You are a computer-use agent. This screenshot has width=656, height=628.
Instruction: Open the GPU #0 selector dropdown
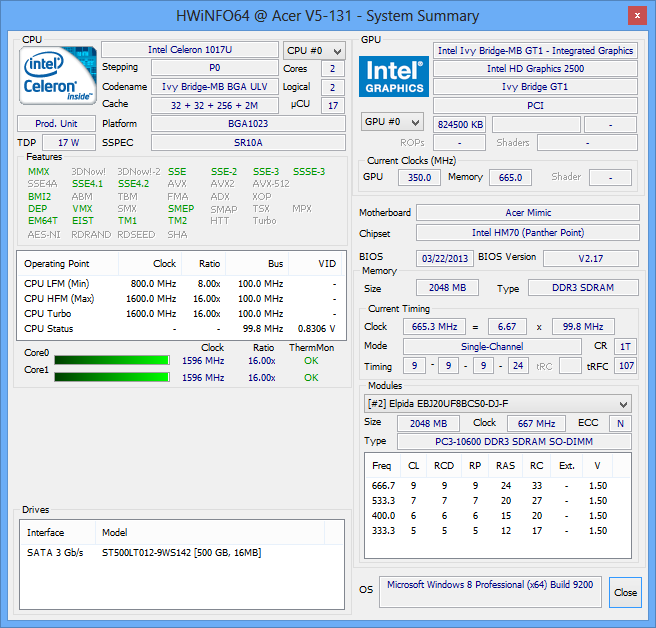click(x=392, y=122)
